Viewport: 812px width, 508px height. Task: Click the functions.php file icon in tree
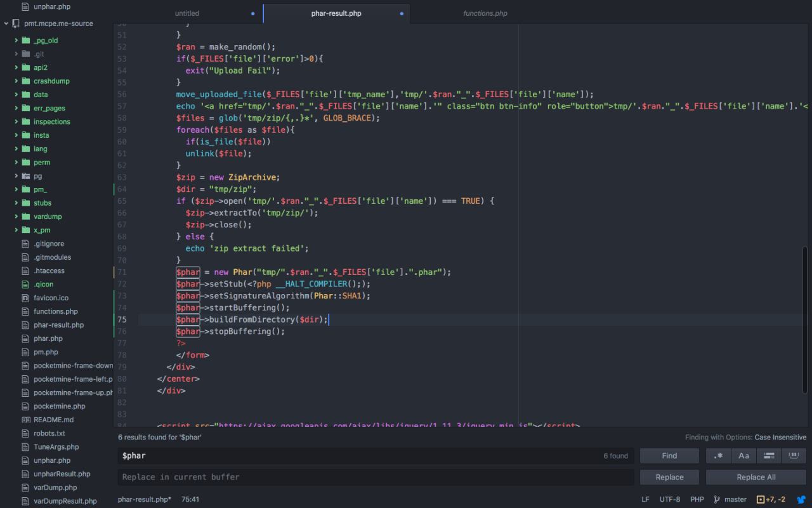tap(26, 311)
